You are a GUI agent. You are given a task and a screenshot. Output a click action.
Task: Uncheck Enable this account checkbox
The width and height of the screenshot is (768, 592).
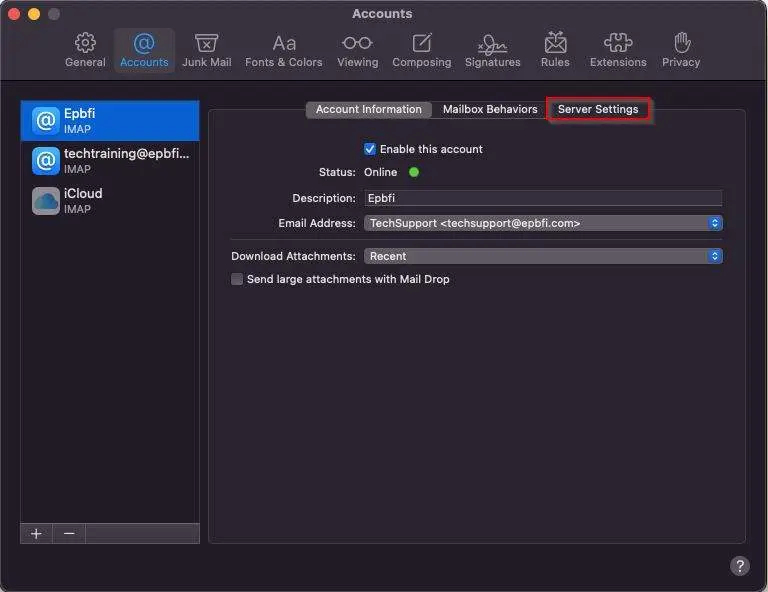pos(370,149)
